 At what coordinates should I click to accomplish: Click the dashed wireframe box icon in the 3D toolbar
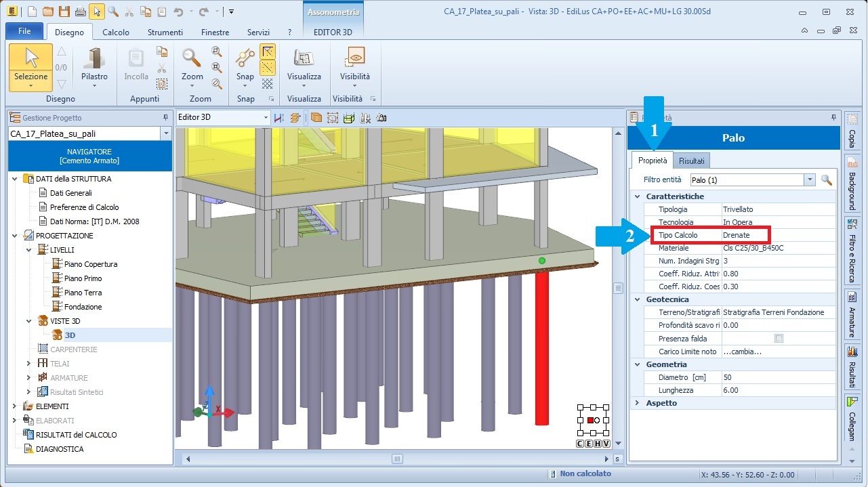tap(333, 118)
